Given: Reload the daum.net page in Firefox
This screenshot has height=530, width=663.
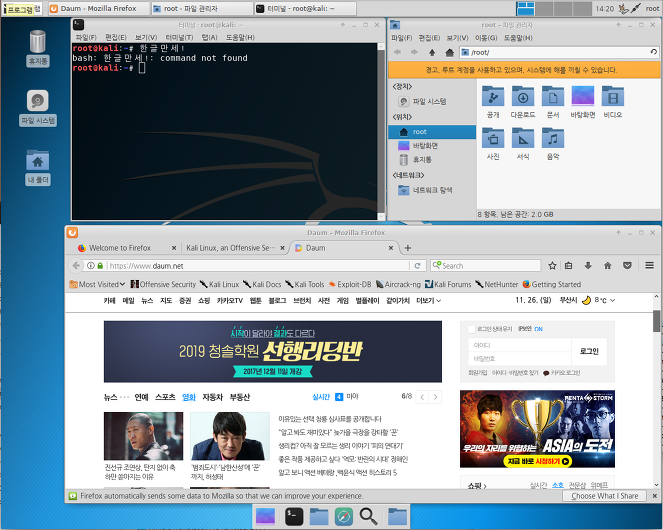Looking at the screenshot, I should [x=417, y=266].
